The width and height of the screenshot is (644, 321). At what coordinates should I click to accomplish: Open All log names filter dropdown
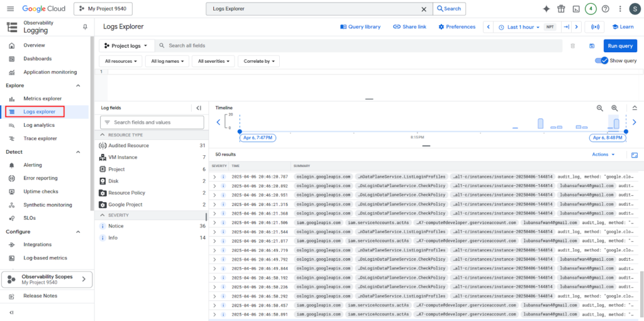pos(167,61)
